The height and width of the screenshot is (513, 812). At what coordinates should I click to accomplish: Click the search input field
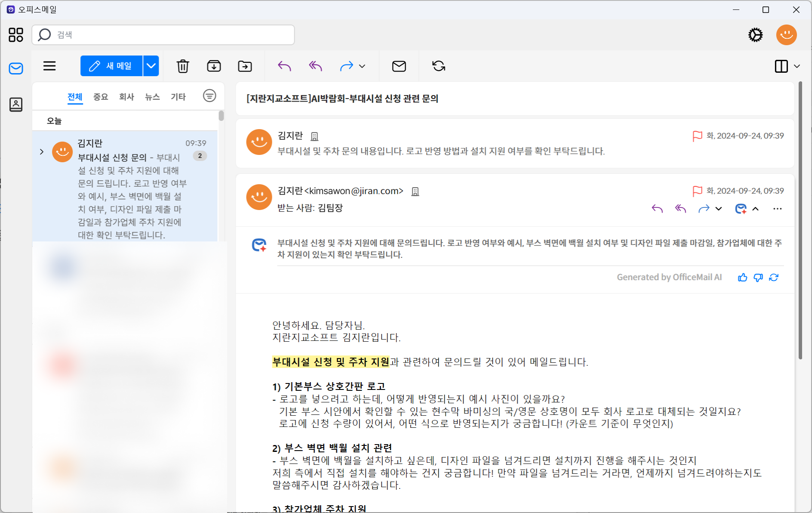[x=163, y=35]
